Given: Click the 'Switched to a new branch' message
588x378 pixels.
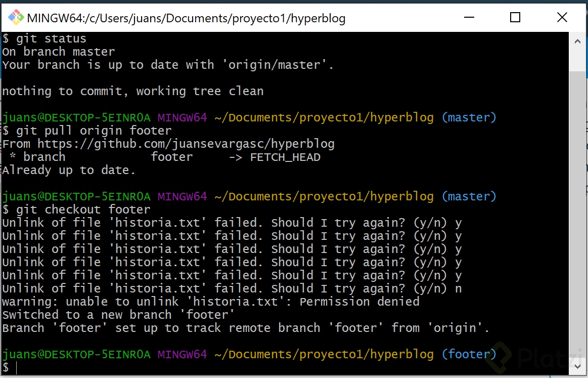Looking at the screenshot, I should pos(118,315).
